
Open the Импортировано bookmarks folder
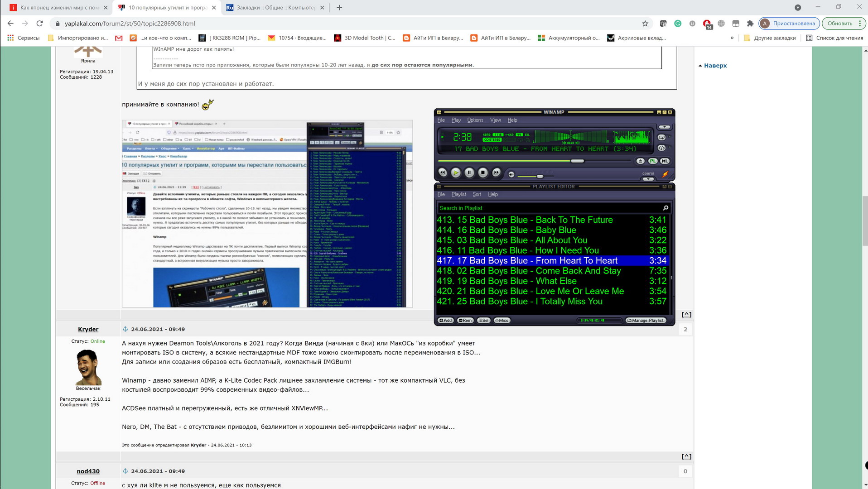[78, 38]
